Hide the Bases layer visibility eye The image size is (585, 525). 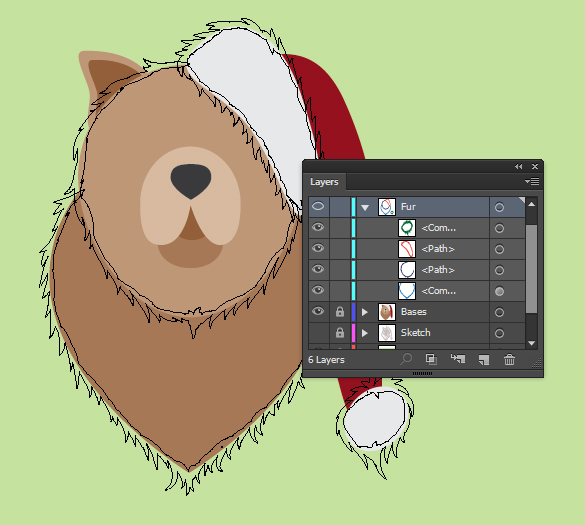pyautogui.click(x=318, y=311)
